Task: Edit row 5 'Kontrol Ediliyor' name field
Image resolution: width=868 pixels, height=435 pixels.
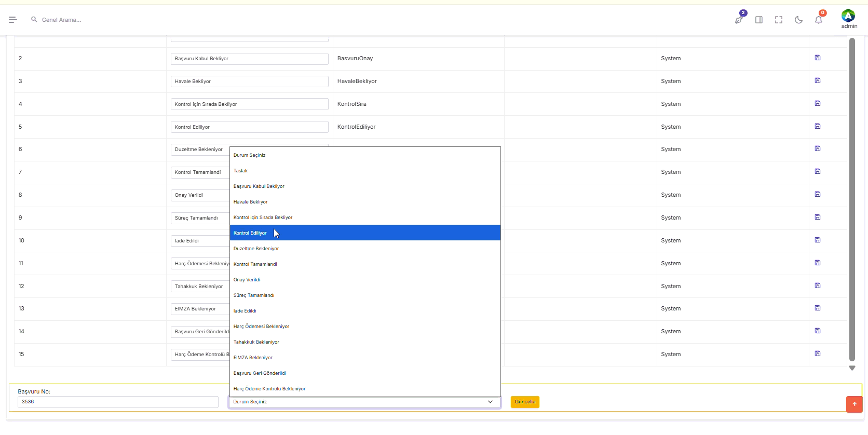Action: 249,127
